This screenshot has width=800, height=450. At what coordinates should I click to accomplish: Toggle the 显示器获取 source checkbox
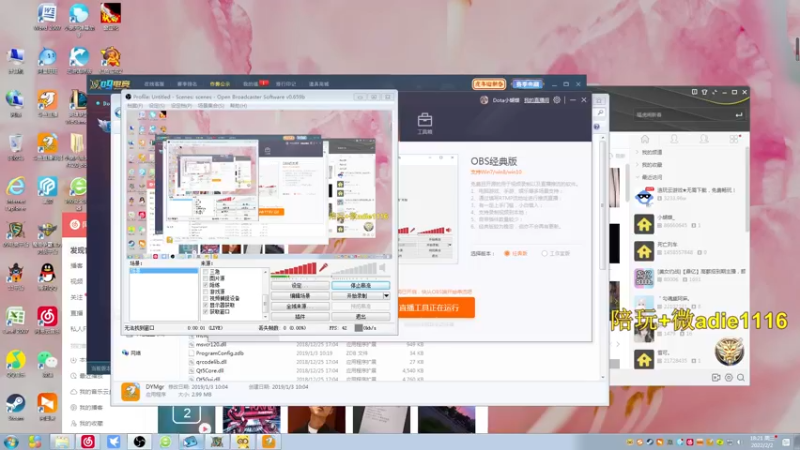tap(206, 305)
